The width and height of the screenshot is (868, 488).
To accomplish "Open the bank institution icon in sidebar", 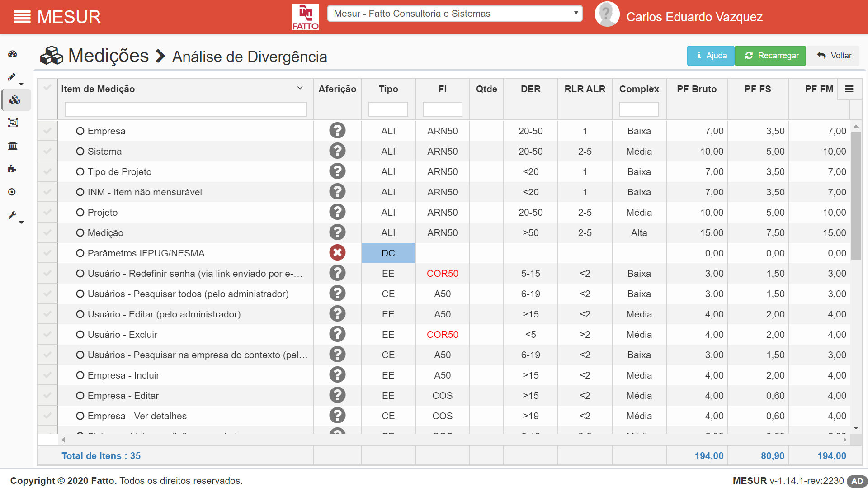I will (x=13, y=146).
